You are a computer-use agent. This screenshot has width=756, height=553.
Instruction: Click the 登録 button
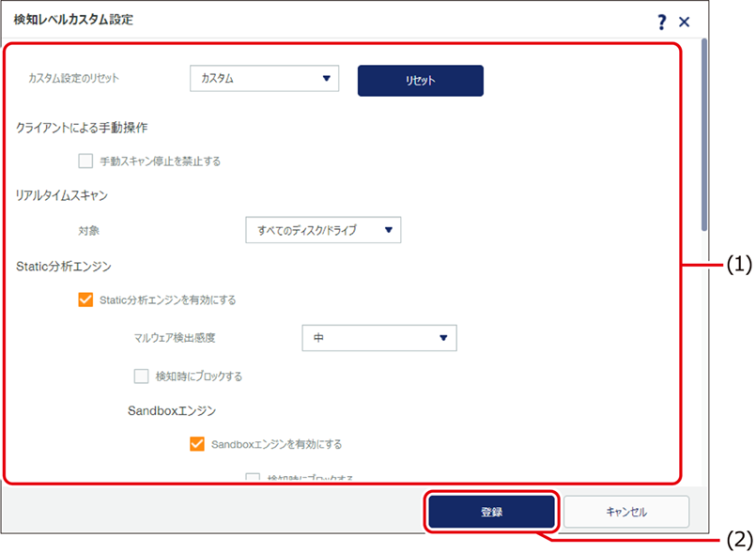click(492, 512)
